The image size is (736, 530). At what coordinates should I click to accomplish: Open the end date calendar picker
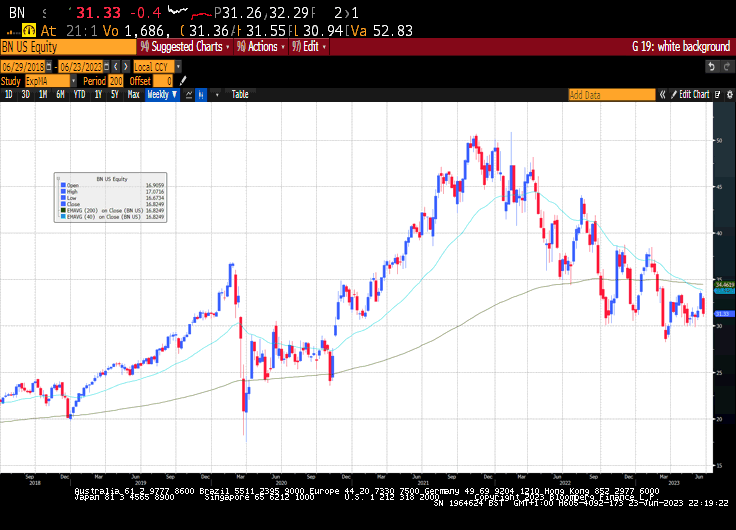click(107, 67)
